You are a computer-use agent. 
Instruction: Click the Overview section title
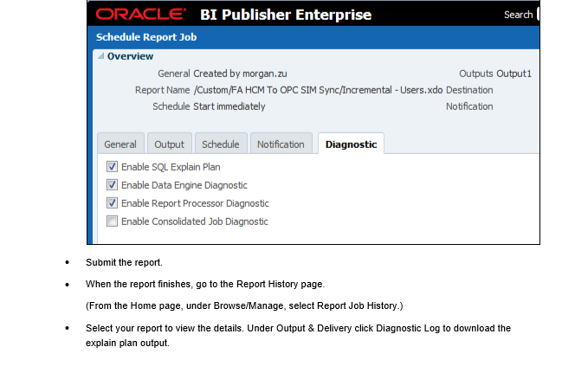pyautogui.click(x=130, y=56)
